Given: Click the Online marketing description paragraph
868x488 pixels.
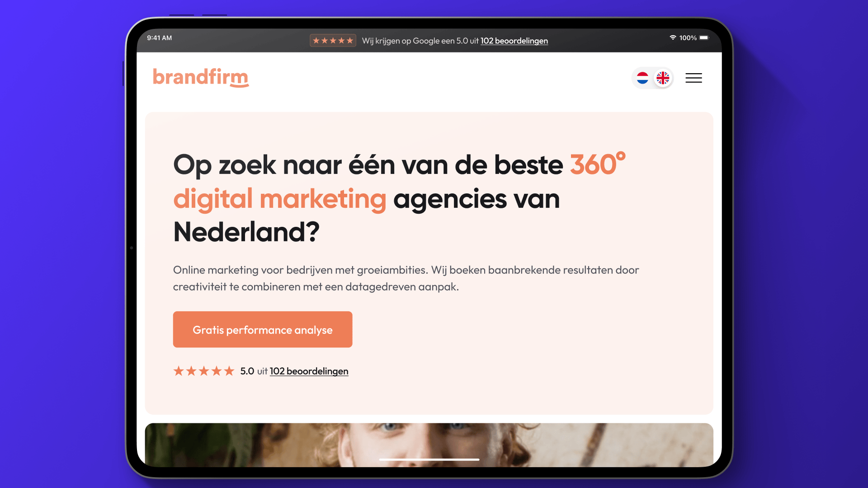Looking at the screenshot, I should pos(406,278).
